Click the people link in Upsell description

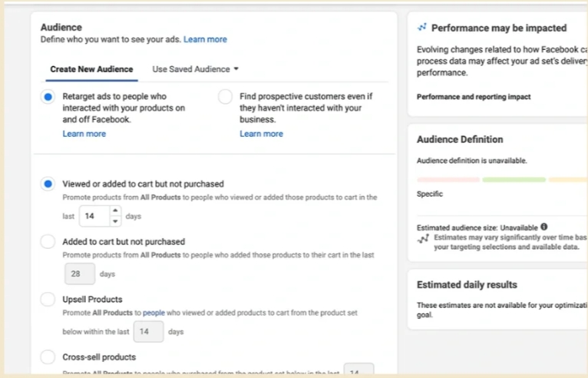coord(154,313)
